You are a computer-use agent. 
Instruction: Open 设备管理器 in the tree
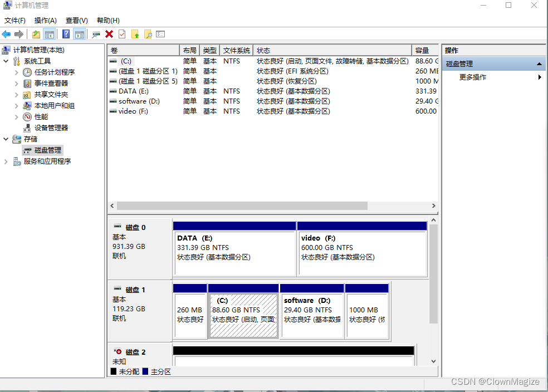tap(51, 128)
